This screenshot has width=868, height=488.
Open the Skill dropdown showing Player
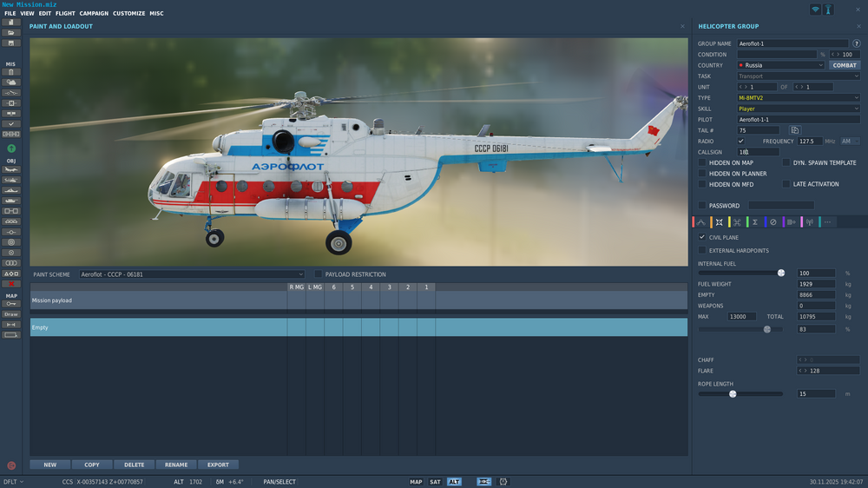tap(799, 109)
